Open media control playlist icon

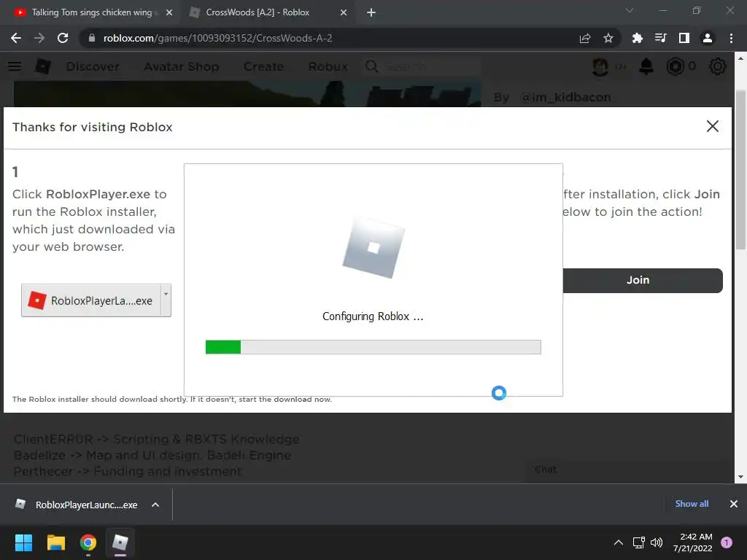(660, 38)
